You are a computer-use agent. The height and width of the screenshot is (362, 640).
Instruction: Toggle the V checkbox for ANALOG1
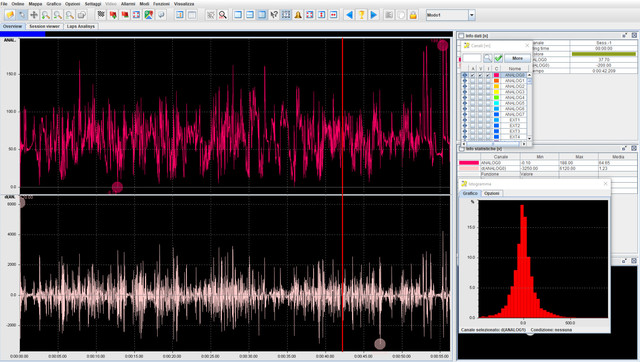point(480,81)
